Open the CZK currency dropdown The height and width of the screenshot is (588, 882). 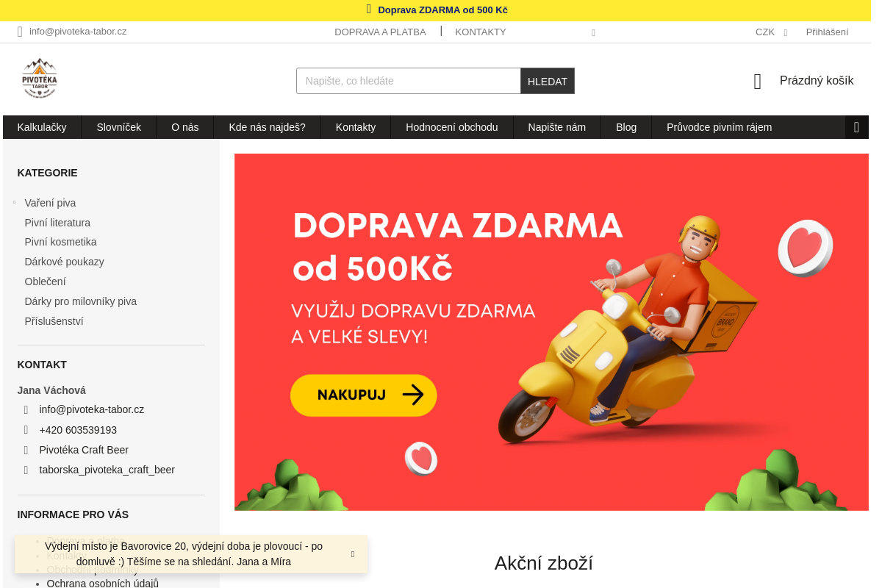click(771, 32)
